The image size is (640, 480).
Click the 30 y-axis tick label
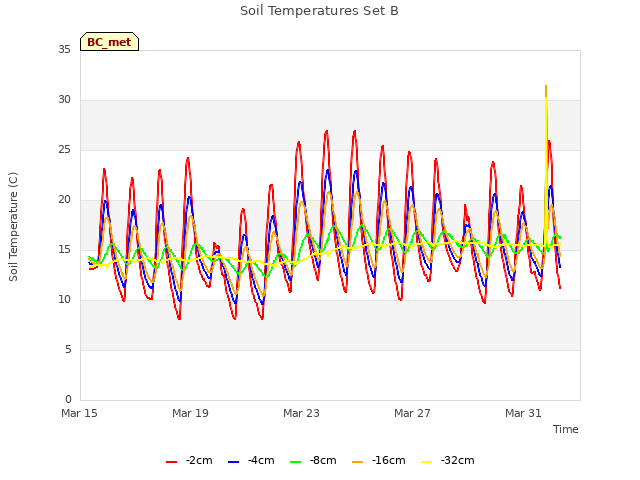pyautogui.click(x=64, y=100)
